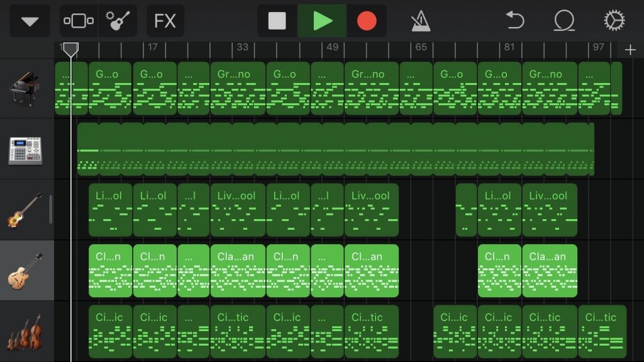Undo the last action
This screenshot has width=644, height=362.
point(514,21)
